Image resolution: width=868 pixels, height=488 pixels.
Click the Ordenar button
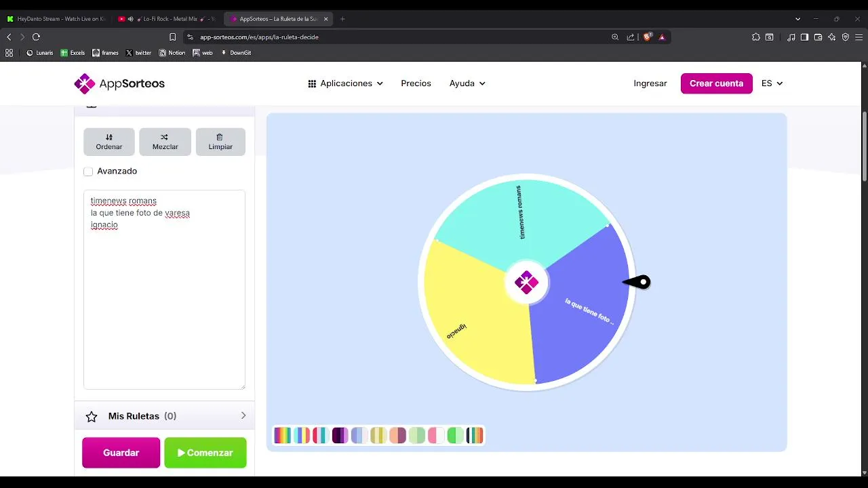[109, 142]
